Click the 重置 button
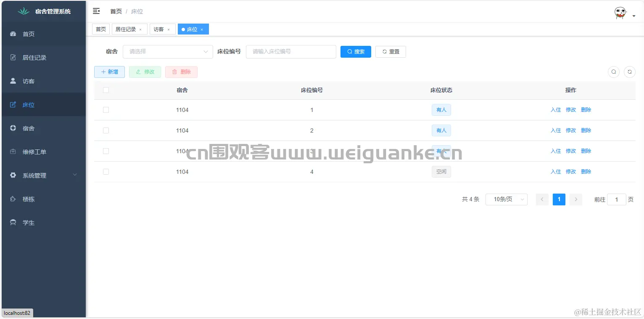 391,52
